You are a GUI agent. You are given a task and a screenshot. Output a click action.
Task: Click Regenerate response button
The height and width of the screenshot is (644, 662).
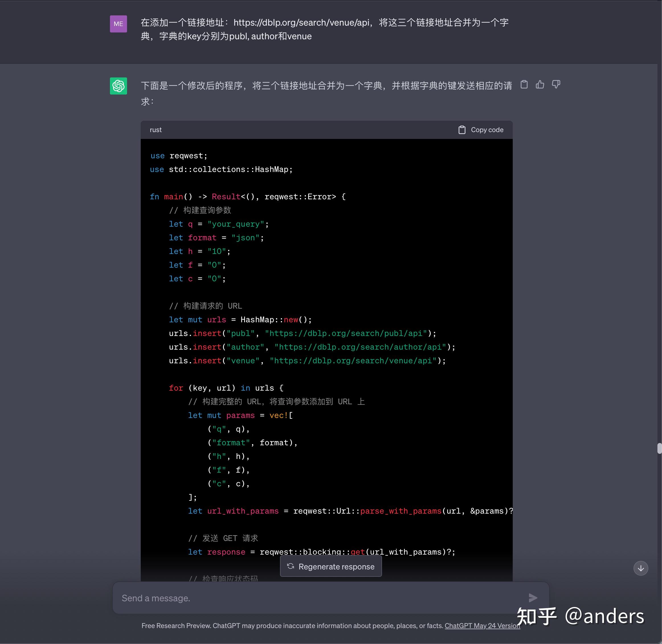[x=331, y=567]
